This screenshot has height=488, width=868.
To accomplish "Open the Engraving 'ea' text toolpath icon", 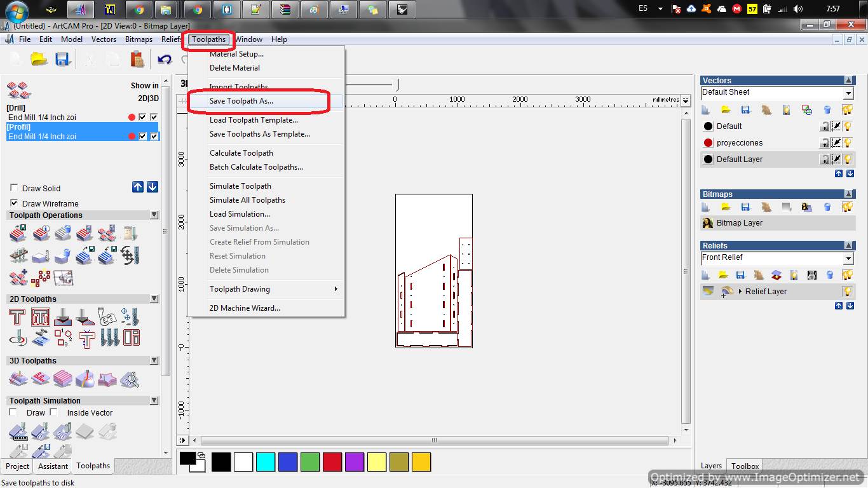I will 106,316.
